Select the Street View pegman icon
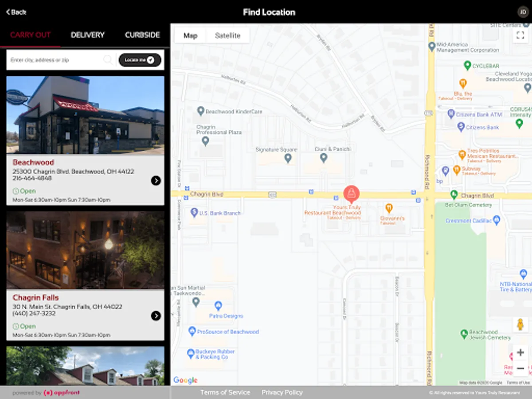The width and height of the screenshot is (532, 399). 520,324
